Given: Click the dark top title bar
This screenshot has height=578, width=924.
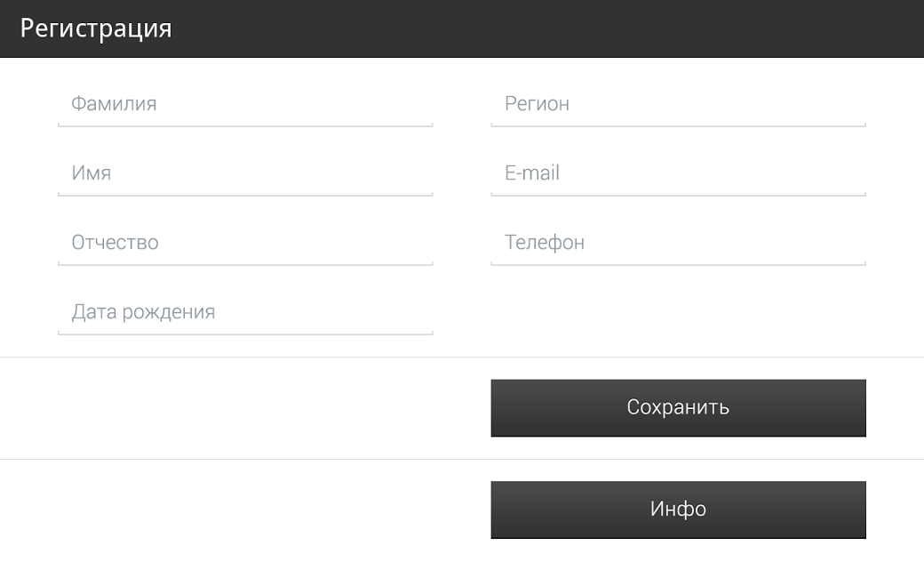Looking at the screenshot, I should click(x=533, y=28).
